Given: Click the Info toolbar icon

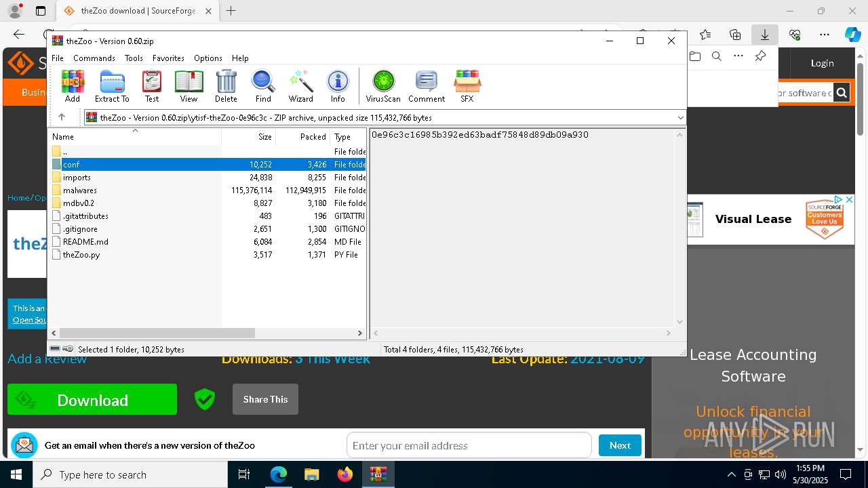Looking at the screenshot, I should (338, 85).
